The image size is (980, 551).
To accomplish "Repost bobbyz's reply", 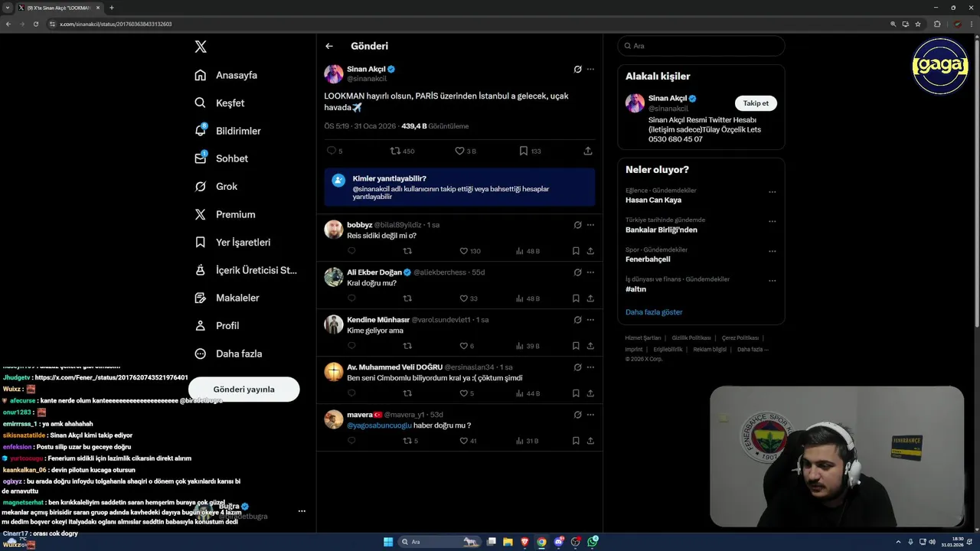I will click(407, 251).
